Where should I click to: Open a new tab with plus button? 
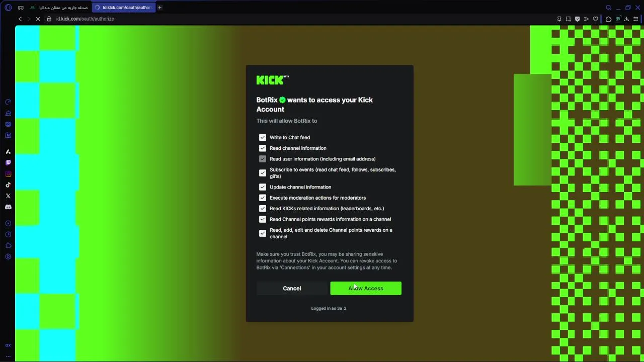[x=159, y=8]
